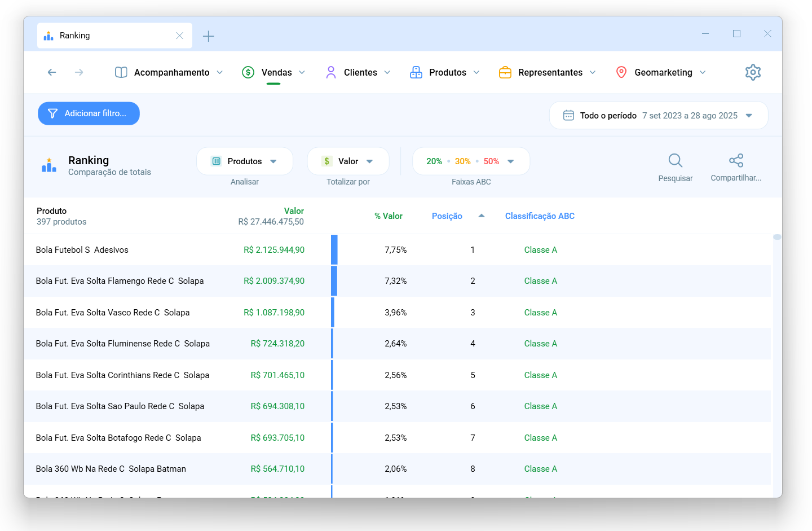
Task: Click the Ranking podium icon beside title
Action: point(49,165)
